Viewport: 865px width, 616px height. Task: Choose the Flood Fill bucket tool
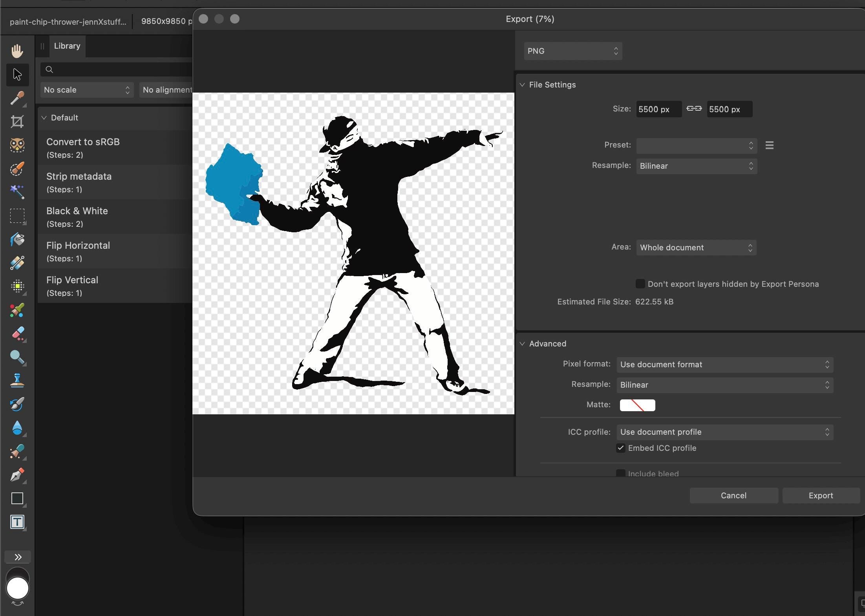17,239
